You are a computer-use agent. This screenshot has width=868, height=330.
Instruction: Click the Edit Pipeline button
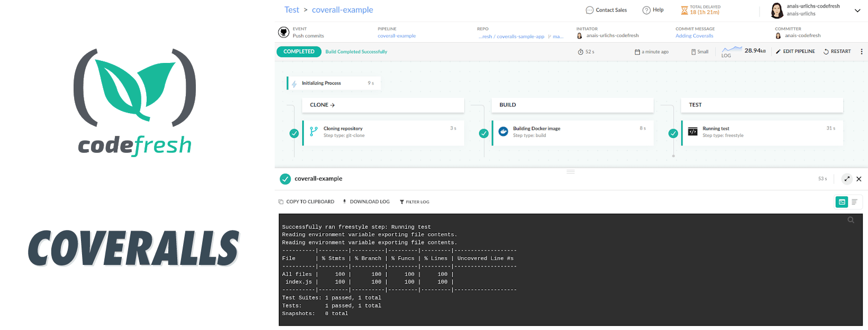795,51
